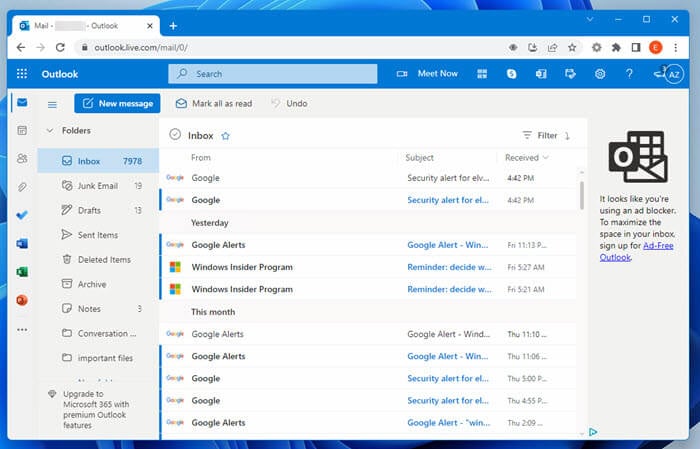Toggle the hamburger navigation pane button
The image size is (700, 449).
click(52, 104)
